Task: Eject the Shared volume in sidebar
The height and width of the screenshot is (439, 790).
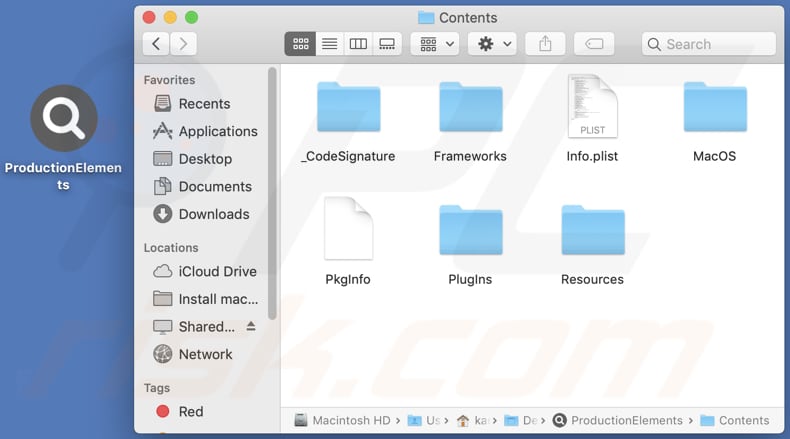Action: coord(251,327)
